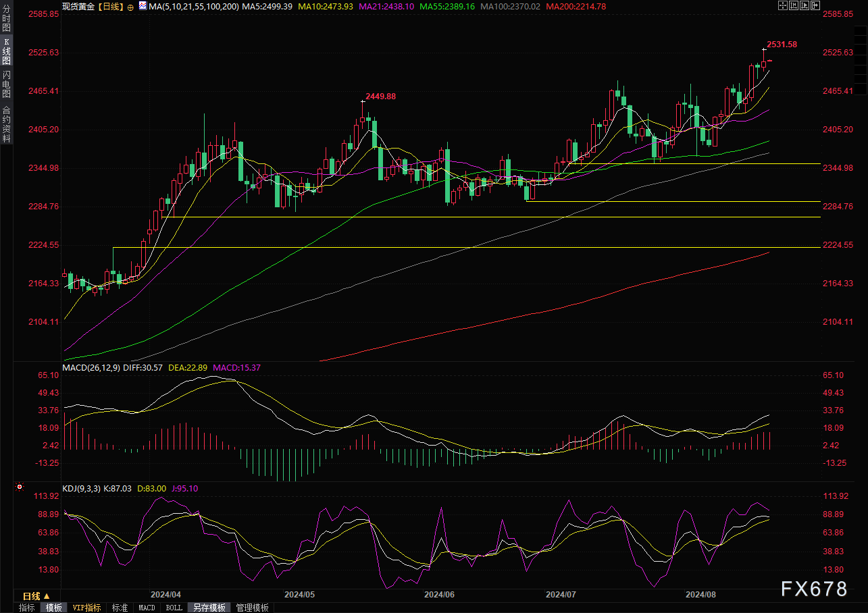Open the 闪电图 side tab
Screen dimensions: 868x613
pyautogui.click(x=6, y=84)
